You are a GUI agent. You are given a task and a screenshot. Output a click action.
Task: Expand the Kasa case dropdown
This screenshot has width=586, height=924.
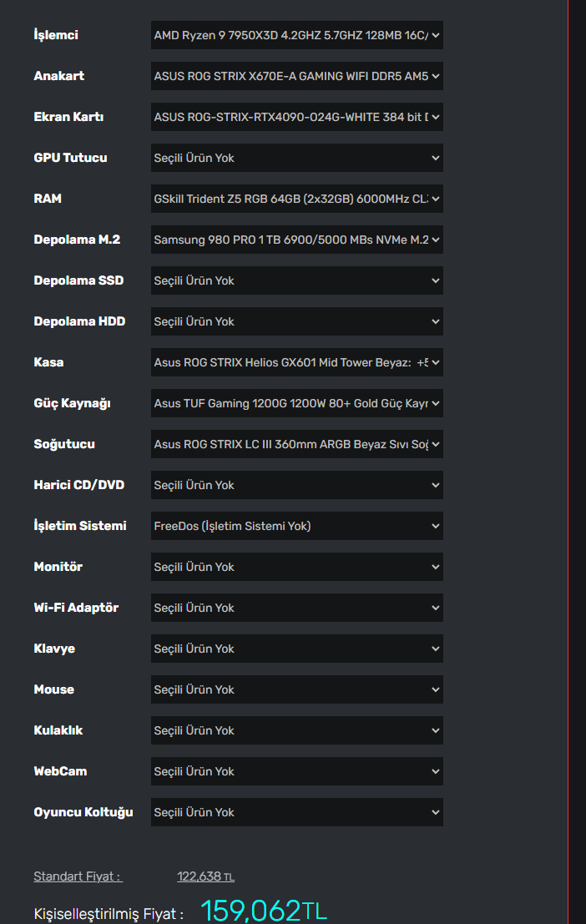coord(296,362)
